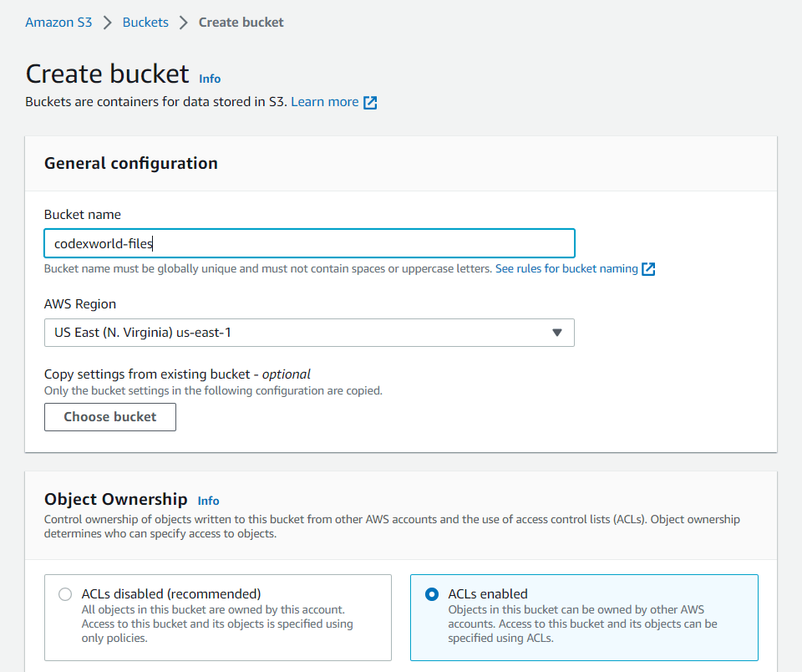
Task: Enable the "ACLs enabled" radio button
Action: 431,593
